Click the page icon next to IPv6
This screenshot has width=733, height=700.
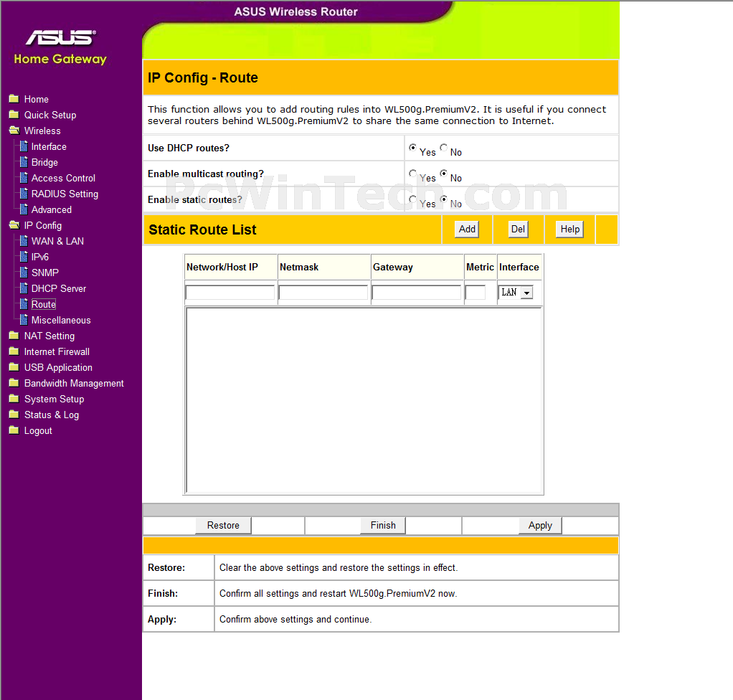click(24, 257)
